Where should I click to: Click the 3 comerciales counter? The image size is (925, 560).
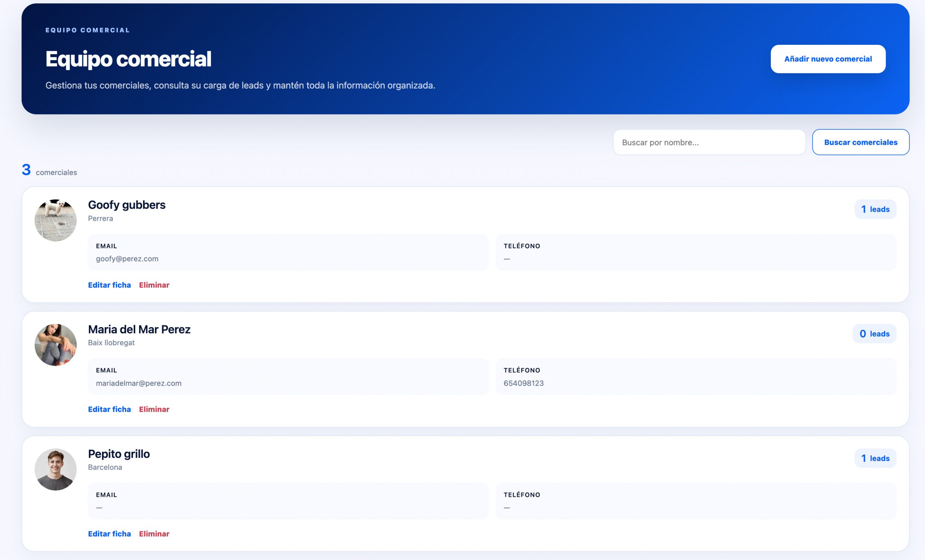point(49,170)
